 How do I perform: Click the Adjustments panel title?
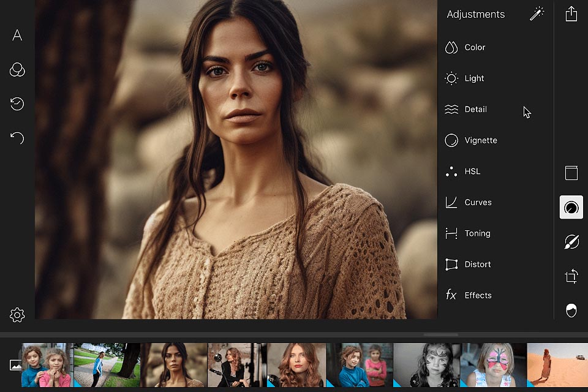[475, 14]
